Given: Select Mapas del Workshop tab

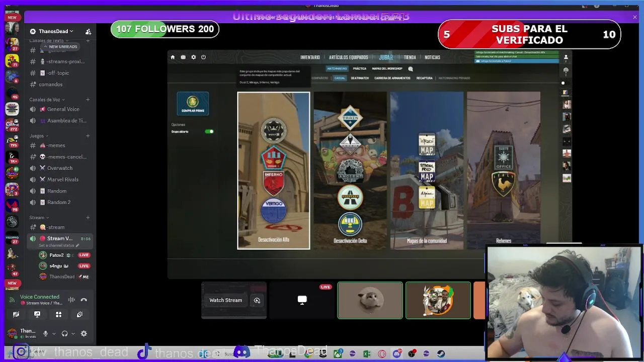Looking at the screenshot, I should (387, 68).
